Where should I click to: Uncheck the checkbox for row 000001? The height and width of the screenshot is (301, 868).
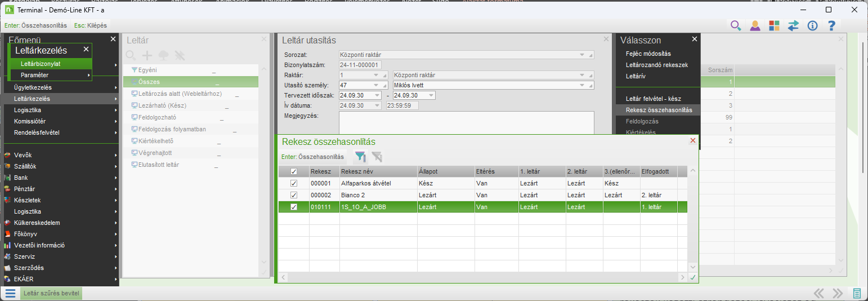[293, 183]
